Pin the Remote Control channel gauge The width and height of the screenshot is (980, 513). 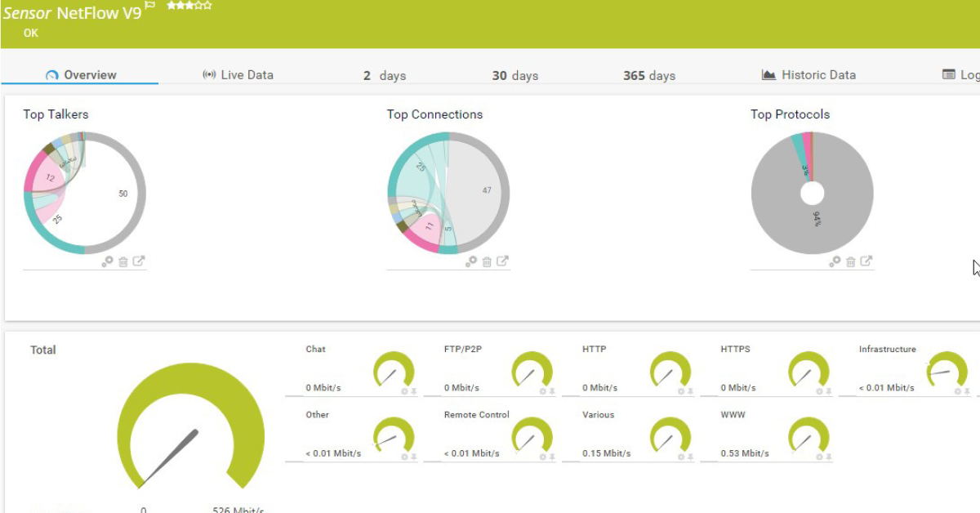tap(552, 457)
